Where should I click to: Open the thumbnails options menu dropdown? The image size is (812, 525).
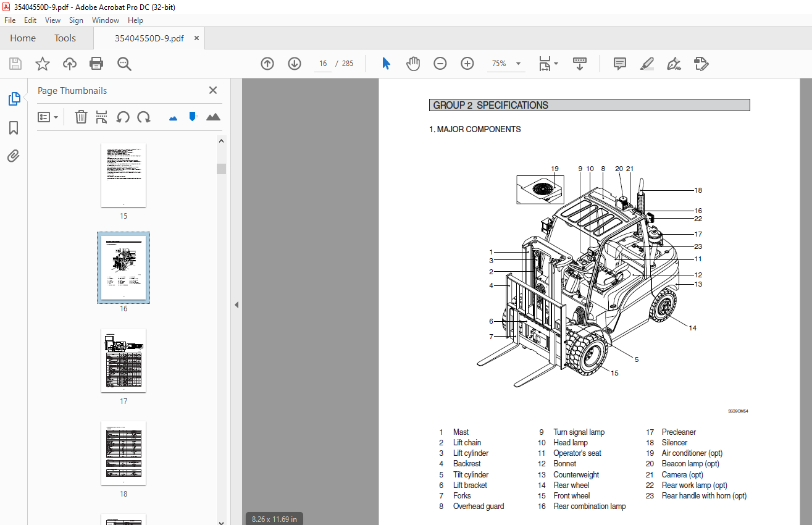coord(48,117)
